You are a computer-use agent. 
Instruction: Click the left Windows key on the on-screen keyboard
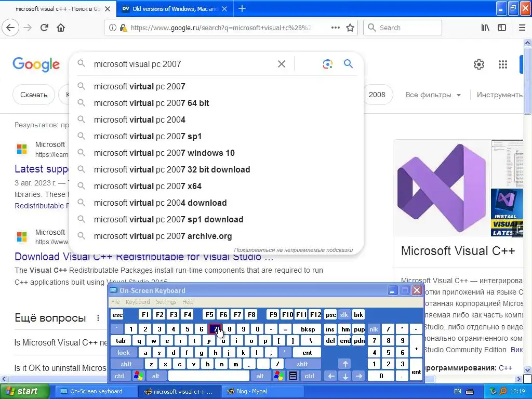138,376
